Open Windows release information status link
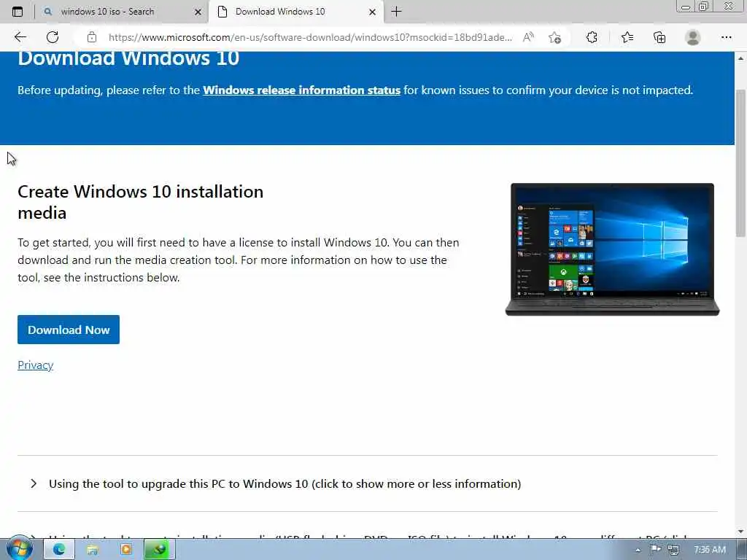This screenshot has width=747, height=560. 301,90
